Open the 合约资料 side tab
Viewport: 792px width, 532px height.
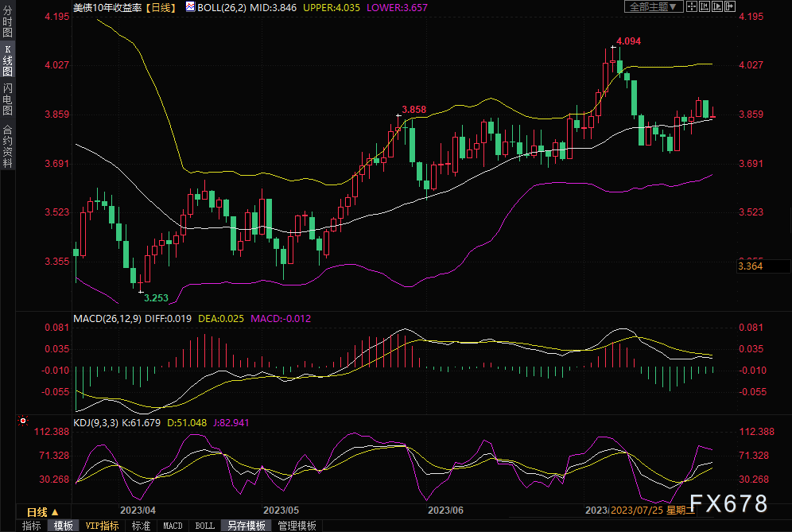click(x=8, y=146)
